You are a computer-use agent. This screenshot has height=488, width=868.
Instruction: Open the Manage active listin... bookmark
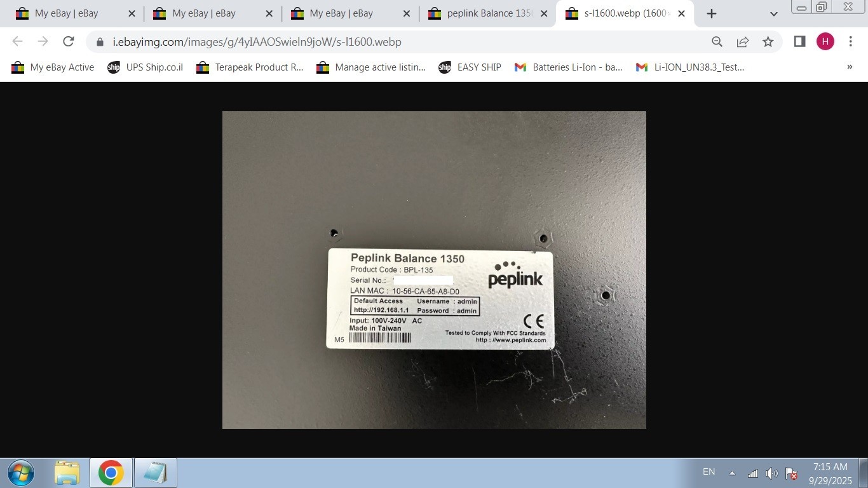tap(371, 67)
